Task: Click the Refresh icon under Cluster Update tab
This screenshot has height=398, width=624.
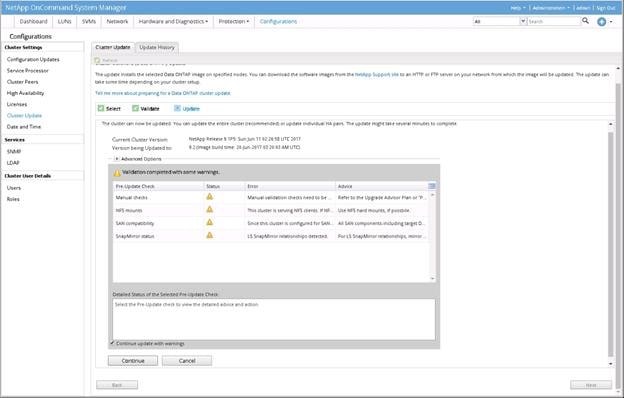Action: (x=97, y=60)
